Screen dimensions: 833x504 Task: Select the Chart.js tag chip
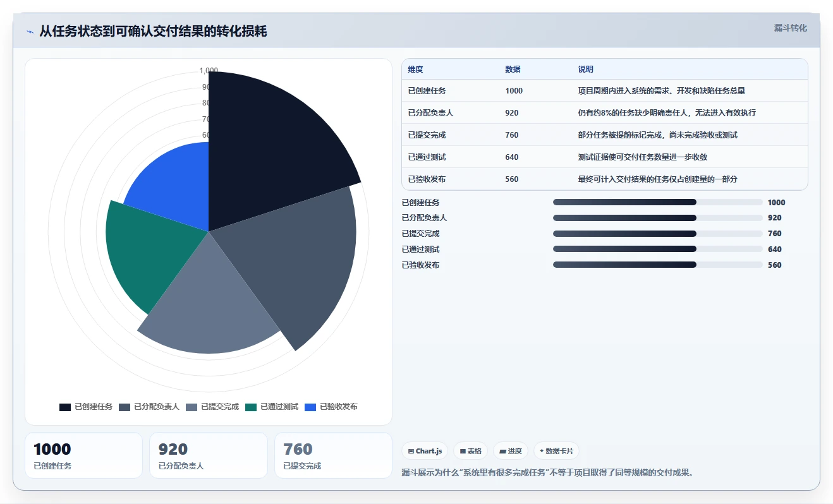point(425,451)
